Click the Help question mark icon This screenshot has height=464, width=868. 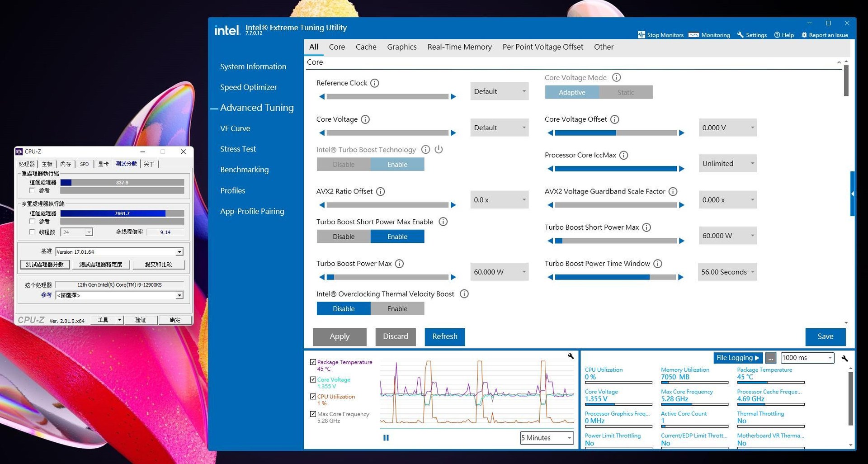(777, 35)
